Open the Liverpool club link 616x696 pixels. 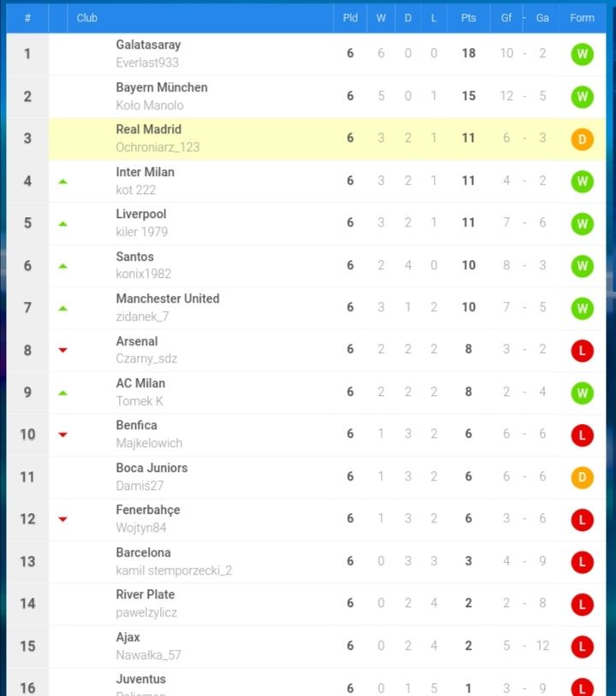coord(141,214)
